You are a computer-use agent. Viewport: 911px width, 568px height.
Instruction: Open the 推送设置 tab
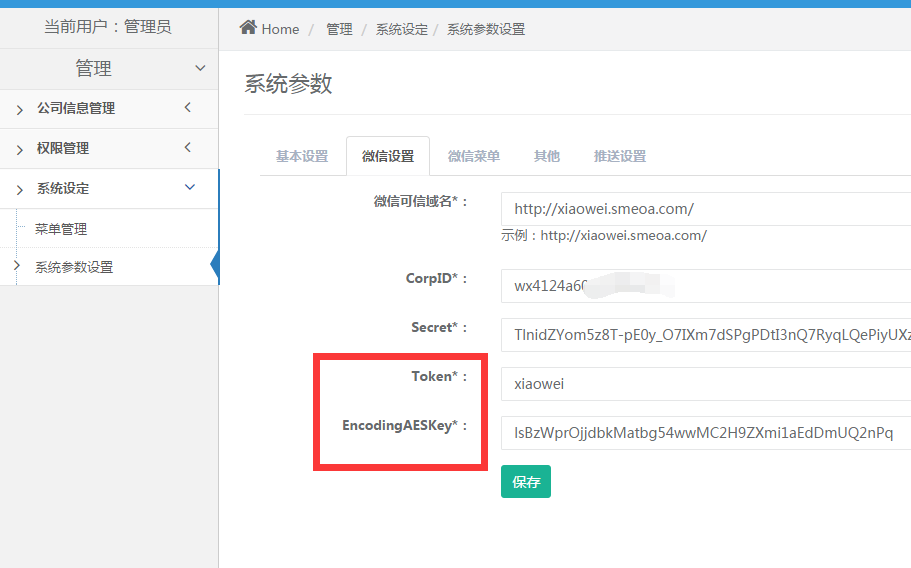click(x=620, y=156)
